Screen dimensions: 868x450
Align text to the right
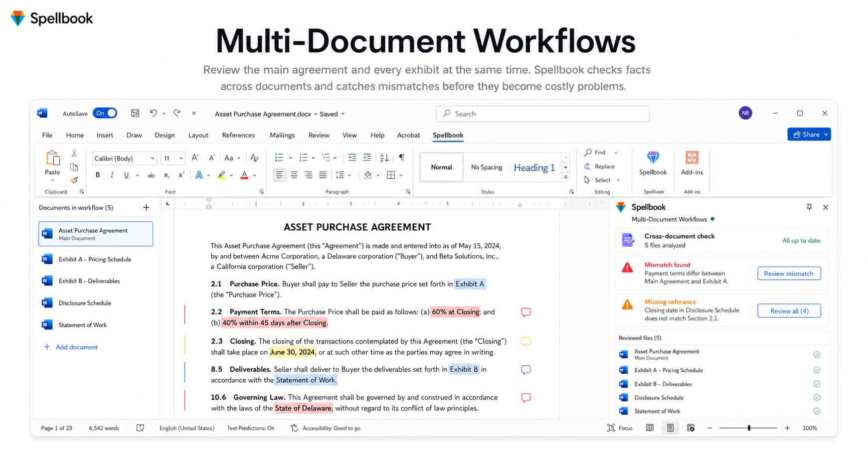coord(309,175)
